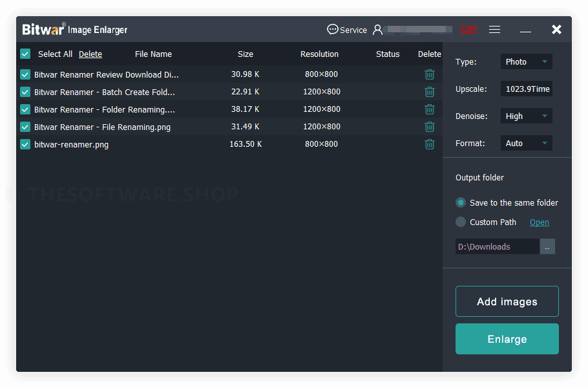Click the Size column header
This screenshot has height=388, width=588.
(246, 54)
